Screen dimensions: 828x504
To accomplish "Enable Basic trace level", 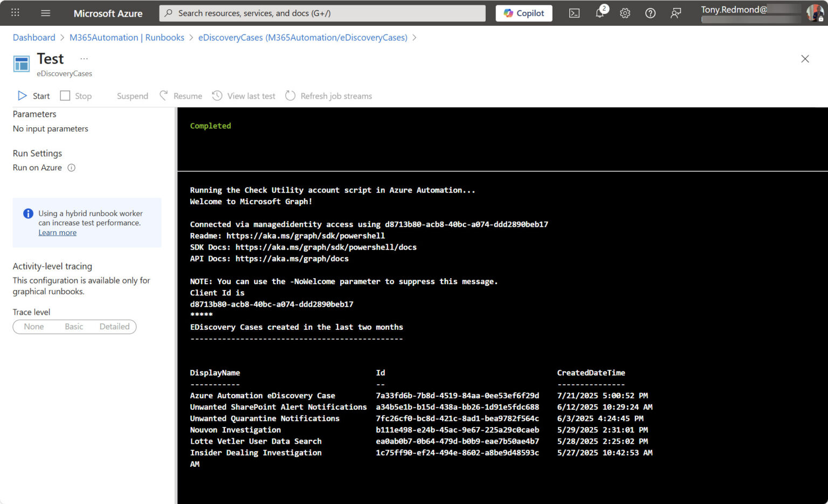I will (x=74, y=327).
